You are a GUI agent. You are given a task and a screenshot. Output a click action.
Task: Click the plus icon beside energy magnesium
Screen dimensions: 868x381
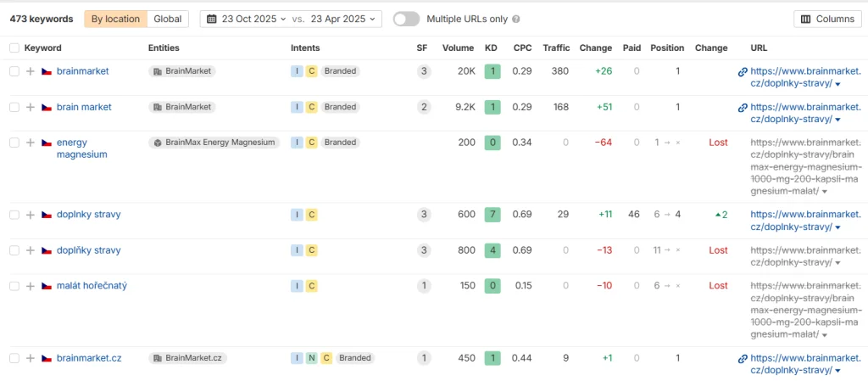click(x=31, y=143)
